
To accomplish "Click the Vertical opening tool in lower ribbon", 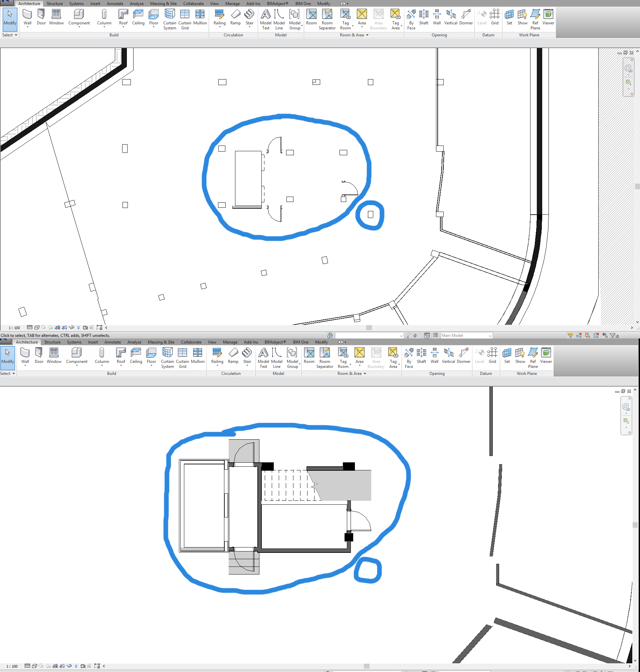I will click(x=448, y=356).
